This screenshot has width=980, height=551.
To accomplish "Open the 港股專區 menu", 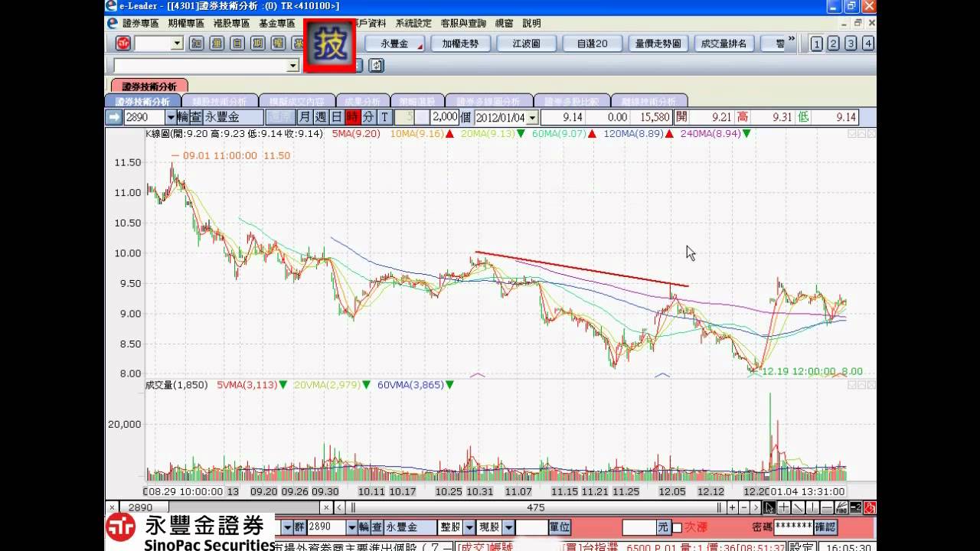I will (230, 23).
